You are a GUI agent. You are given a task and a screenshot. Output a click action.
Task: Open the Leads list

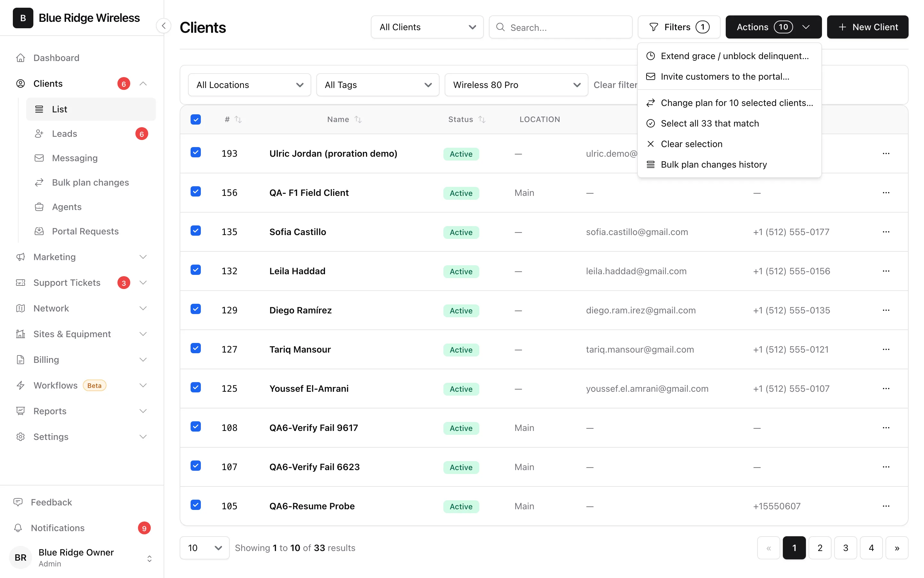pyautogui.click(x=91, y=133)
